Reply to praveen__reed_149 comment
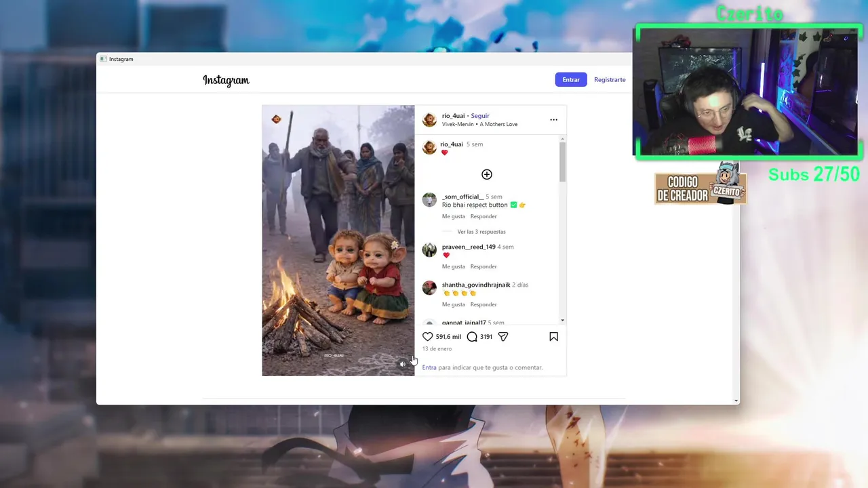Screen dimensions: 868x488 (x=484, y=266)
